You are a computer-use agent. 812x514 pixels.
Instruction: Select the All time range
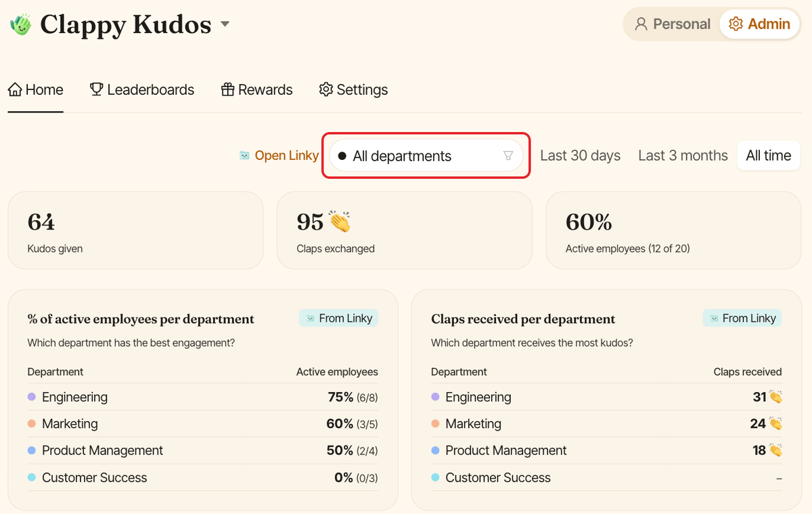pyautogui.click(x=769, y=156)
